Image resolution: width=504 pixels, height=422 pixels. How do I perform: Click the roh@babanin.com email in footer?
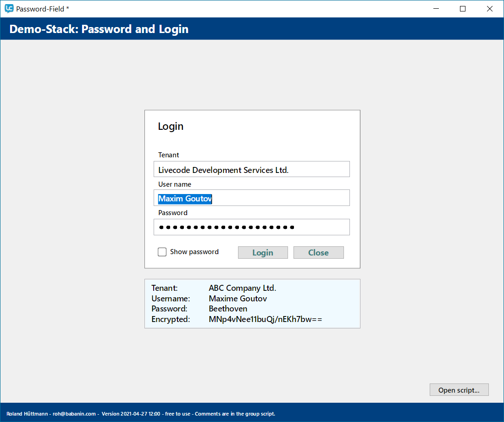coord(74,414)
